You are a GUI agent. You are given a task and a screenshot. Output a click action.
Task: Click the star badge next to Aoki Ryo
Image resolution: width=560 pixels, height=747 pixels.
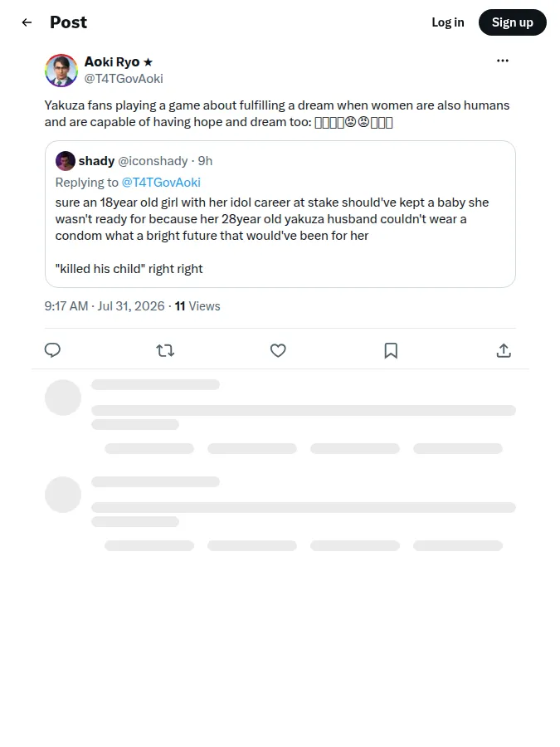(x=149, y=62)
